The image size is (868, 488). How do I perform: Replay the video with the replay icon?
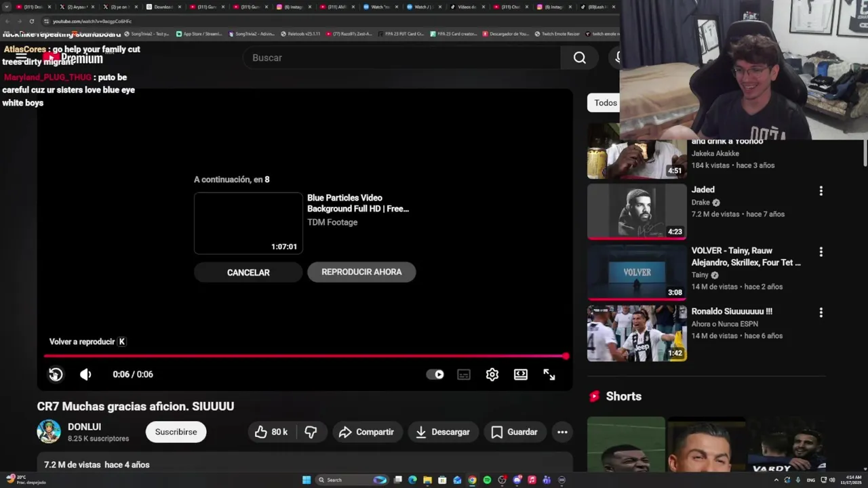point(56,374)
